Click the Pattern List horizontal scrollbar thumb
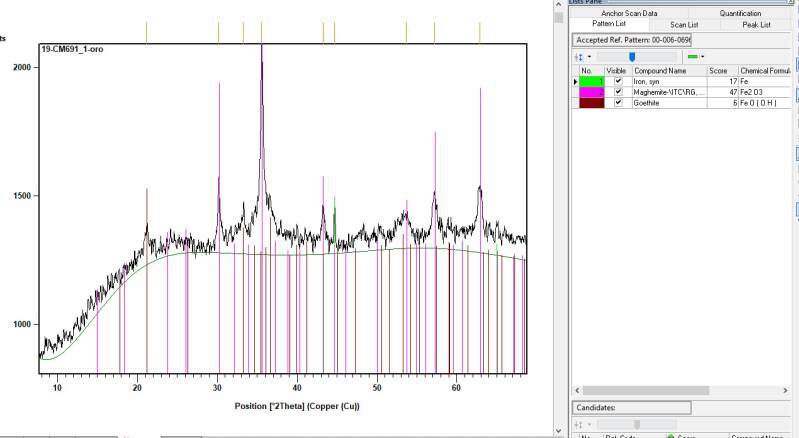The width and height of the screenshot is (799, 438). click(646, 391)
